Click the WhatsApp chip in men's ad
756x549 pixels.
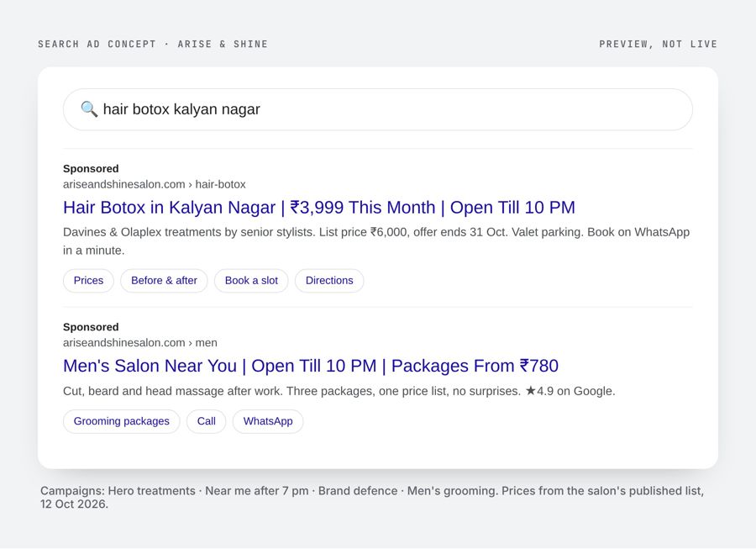click(x=268, y=421)
